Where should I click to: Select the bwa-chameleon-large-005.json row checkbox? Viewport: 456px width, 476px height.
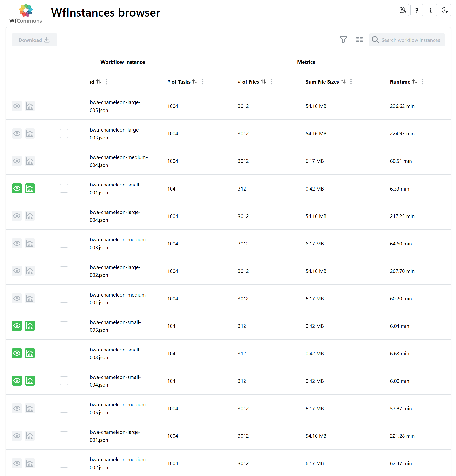tap(64, 106)
